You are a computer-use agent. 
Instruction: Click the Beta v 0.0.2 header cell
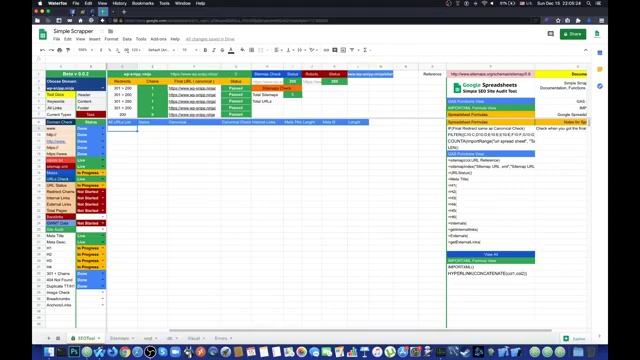(76, 74)
